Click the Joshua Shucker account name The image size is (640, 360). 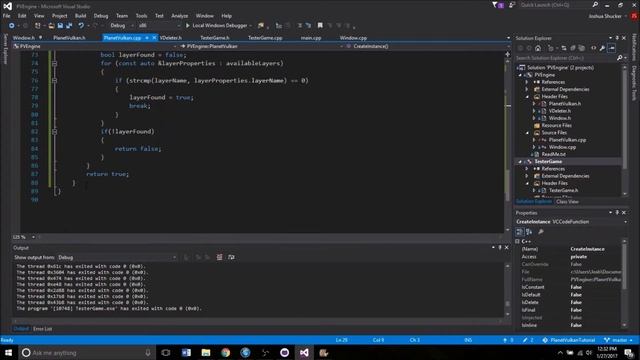605,16
